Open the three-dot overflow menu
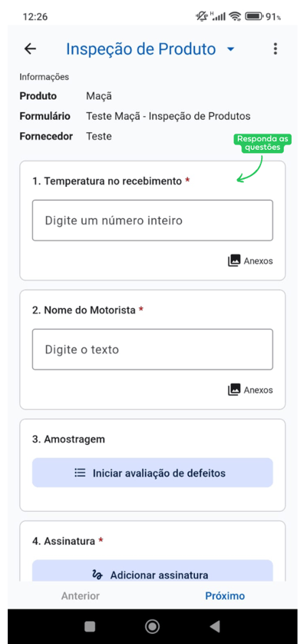Viewport: 307px width, 644px height. [275, 49]
